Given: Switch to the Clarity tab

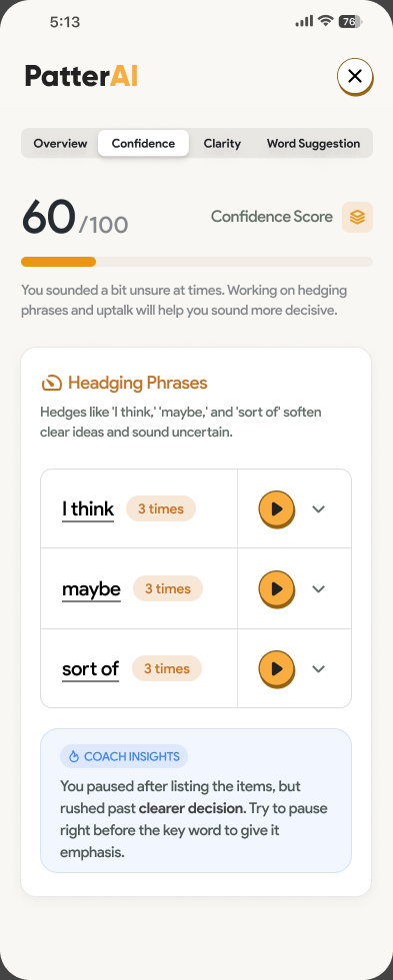Looking at the screenshot, I should click(x=222, y=143).
